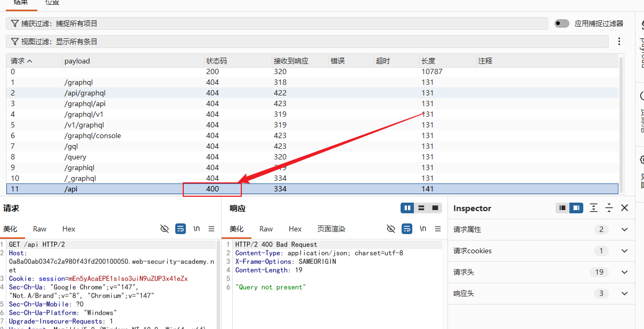Image resolution: width=644 pixels, height=329 pixels.
Task: Dock Inspector to the left side
Action: tap(562, 208)
